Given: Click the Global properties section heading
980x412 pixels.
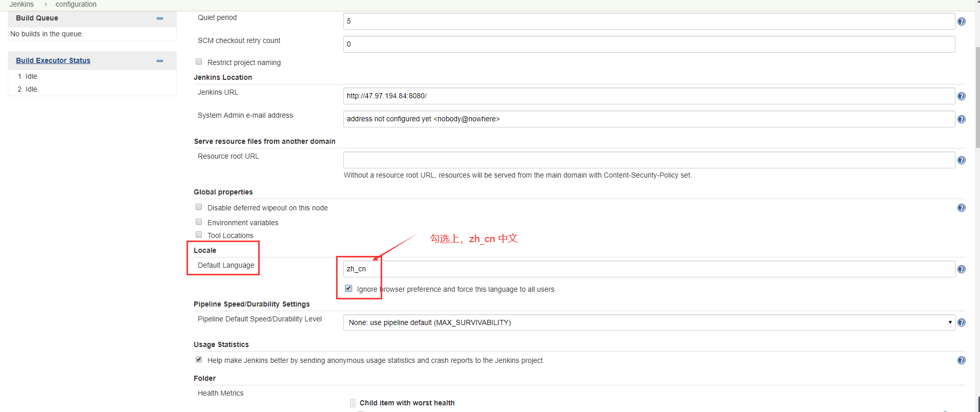Looking at the screenshot, I should (223, 192).
